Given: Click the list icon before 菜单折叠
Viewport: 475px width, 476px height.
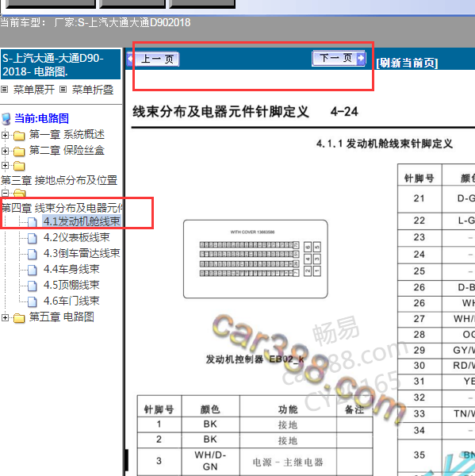Looking at the screenshot, I should (x=63, y=89).
